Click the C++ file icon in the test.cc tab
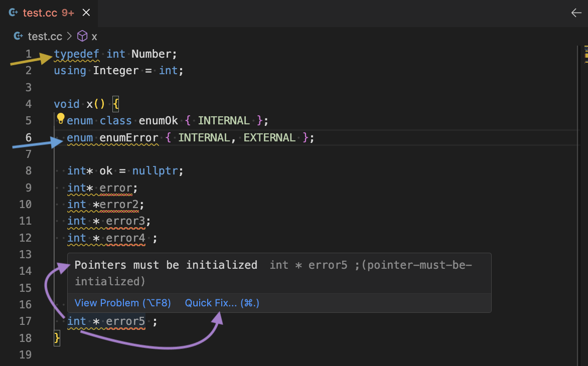 coord(14,13)
